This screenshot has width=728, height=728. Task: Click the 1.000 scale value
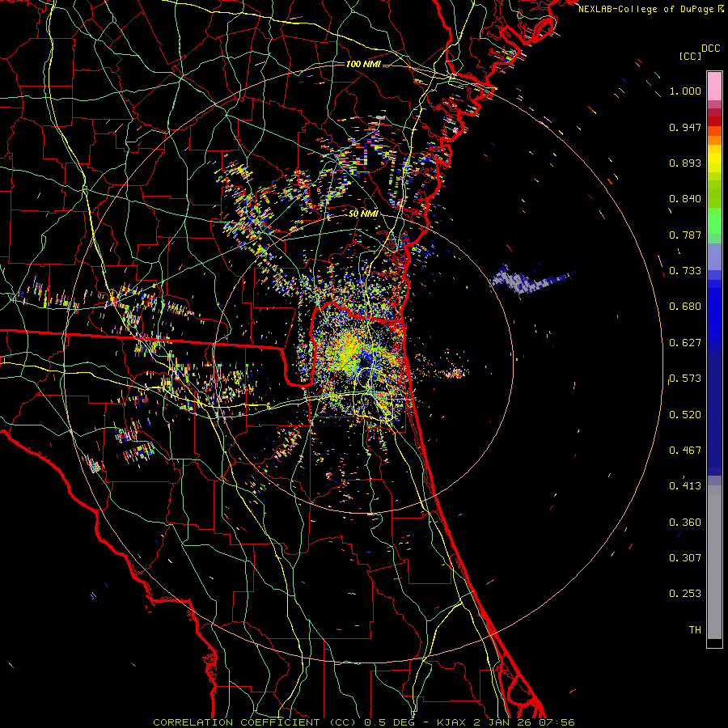(x=685, y=91)
